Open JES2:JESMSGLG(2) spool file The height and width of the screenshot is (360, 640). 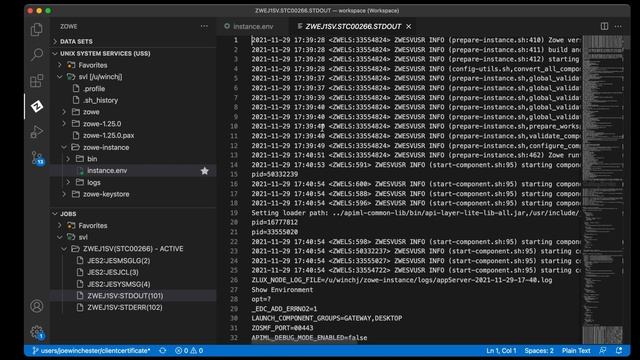click(119, 261)
